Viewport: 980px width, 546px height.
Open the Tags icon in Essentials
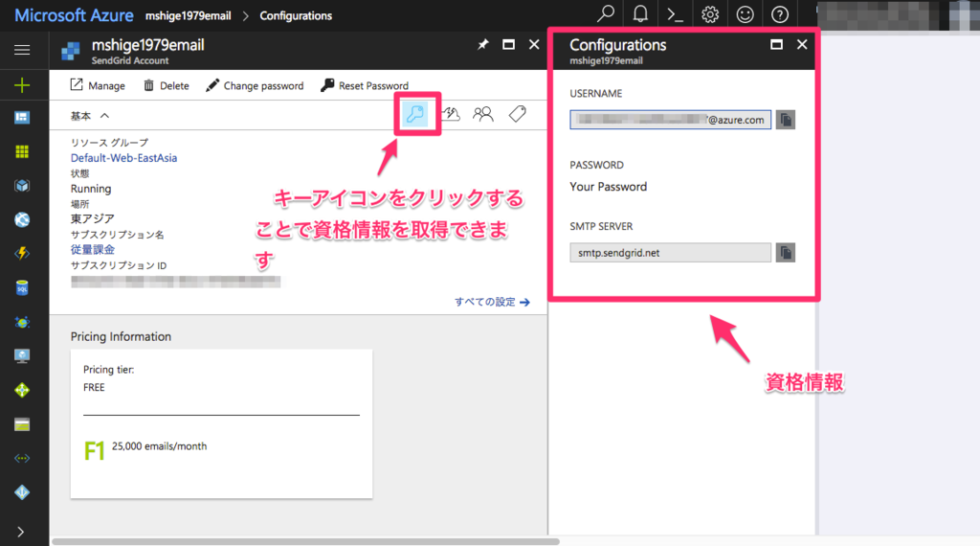pyautogui.click(x=518, y=114)
